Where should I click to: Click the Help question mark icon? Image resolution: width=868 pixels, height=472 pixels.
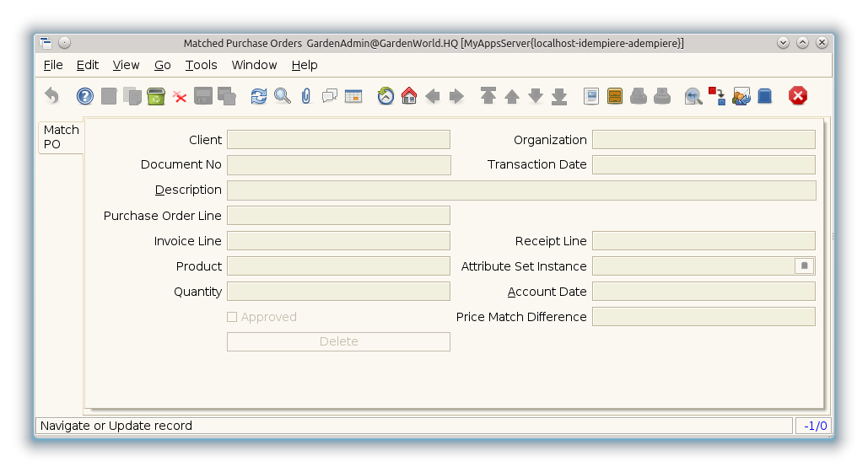click(85, 96)
